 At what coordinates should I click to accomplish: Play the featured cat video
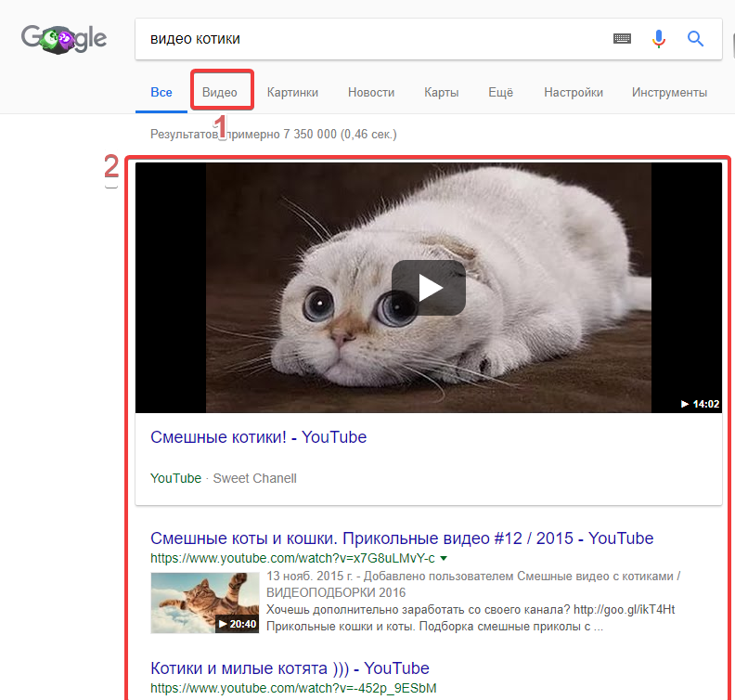(429, 288)
